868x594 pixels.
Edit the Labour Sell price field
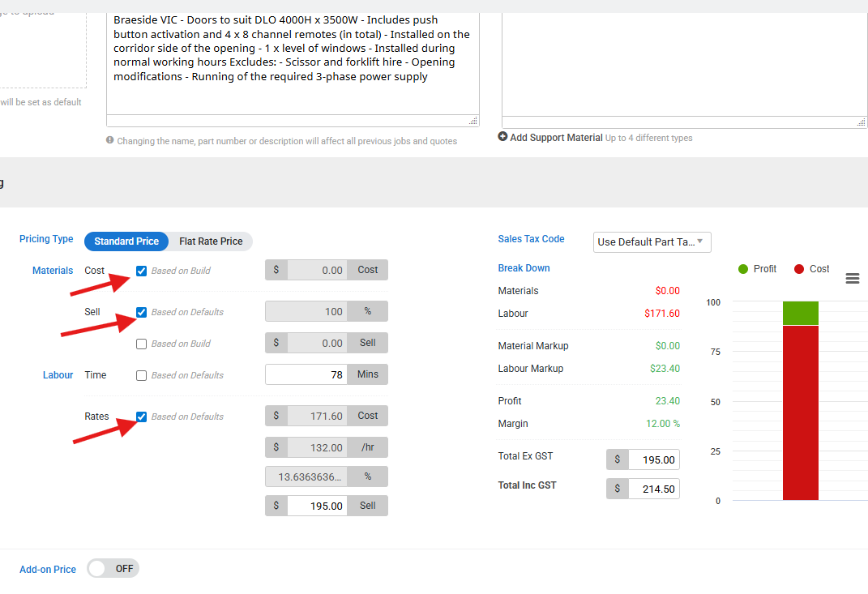coord(317,506)
